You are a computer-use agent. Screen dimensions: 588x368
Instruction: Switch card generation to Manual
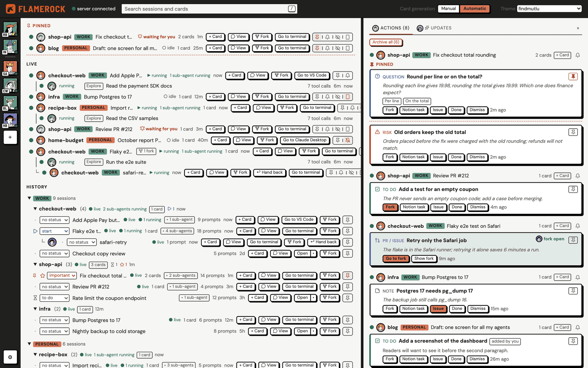tap(448, 9)
